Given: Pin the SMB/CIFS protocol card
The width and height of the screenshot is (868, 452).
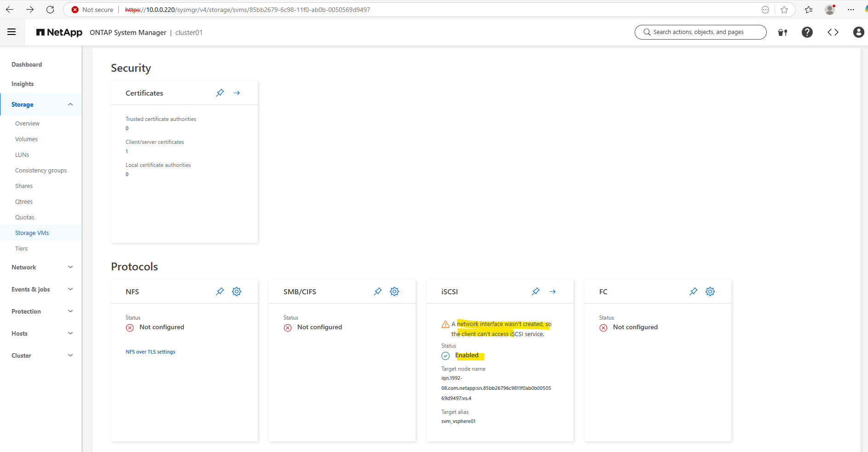Looking at the screenshot, I should click(x=378, y=292).
